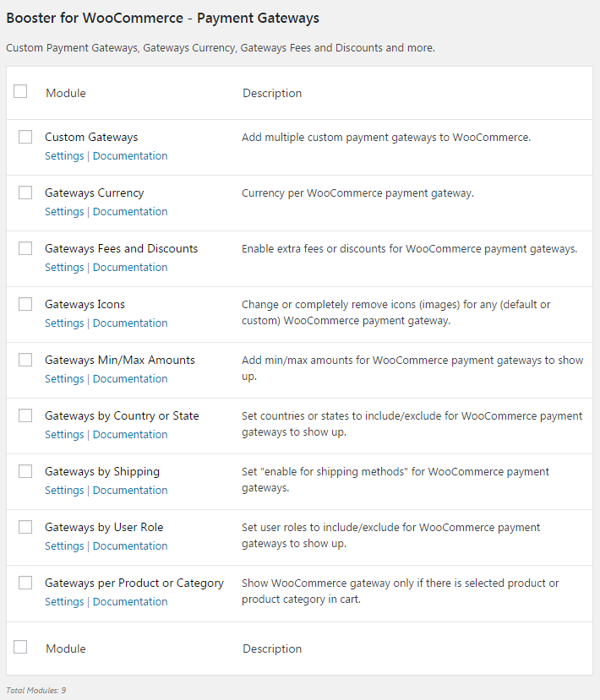Click the Gateways by Country or State title
The height and width of the screenshot is (700, 600).
click(122, 416)
